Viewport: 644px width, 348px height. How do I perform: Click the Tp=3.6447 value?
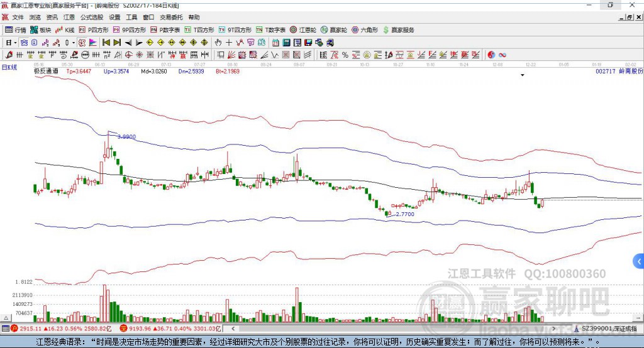tap(79, 71)
